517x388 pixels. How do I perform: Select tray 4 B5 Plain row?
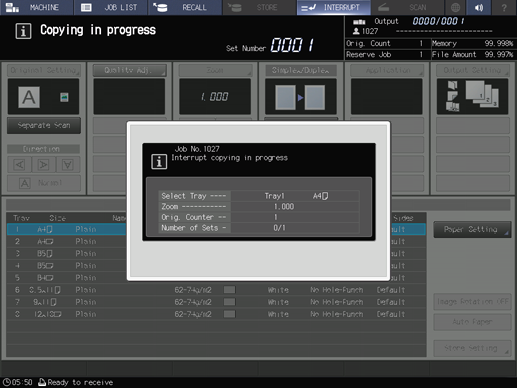(216, 266)
